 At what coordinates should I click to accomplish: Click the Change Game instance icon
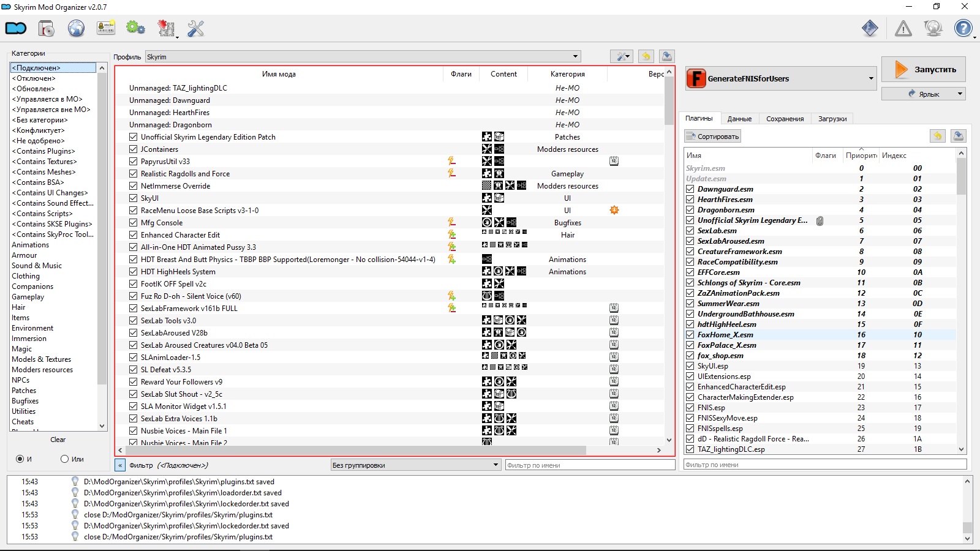(16, 28)
